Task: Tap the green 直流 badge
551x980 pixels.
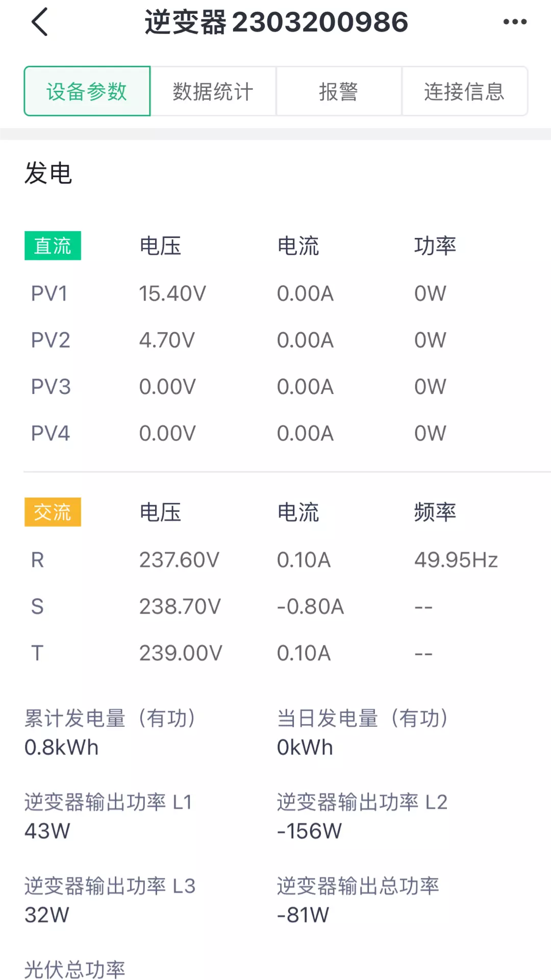Action: (x=53, y=246)
